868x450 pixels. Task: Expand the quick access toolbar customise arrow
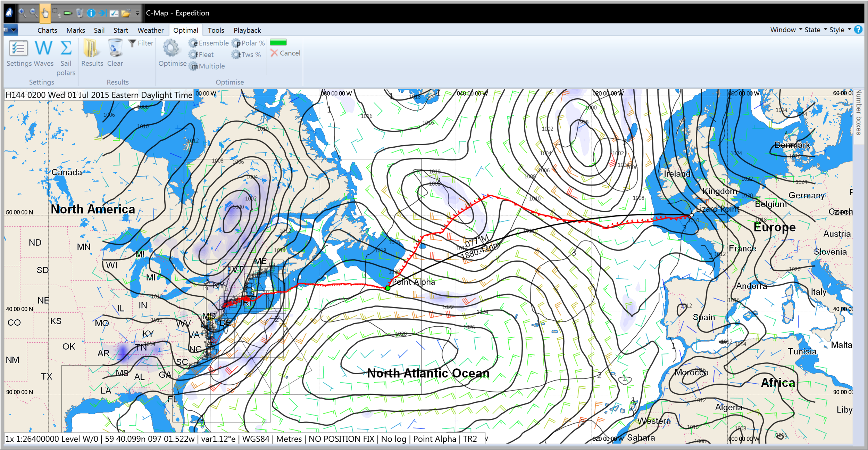(137, 13)
